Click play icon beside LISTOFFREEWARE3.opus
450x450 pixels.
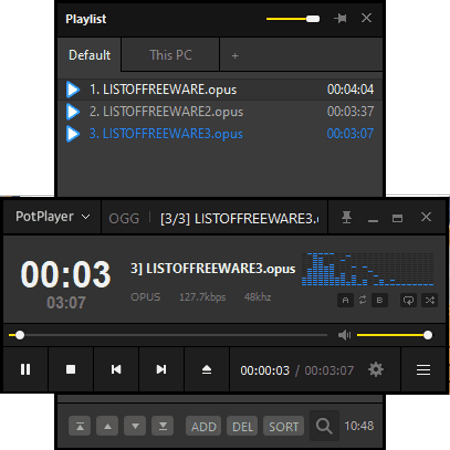(x=73, y=134)
